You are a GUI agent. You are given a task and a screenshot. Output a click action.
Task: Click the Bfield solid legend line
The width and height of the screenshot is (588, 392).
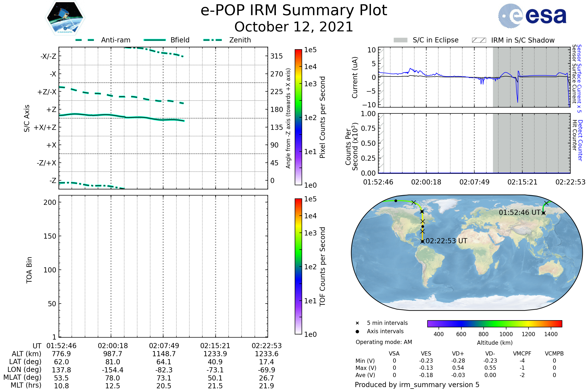point(155,40)
